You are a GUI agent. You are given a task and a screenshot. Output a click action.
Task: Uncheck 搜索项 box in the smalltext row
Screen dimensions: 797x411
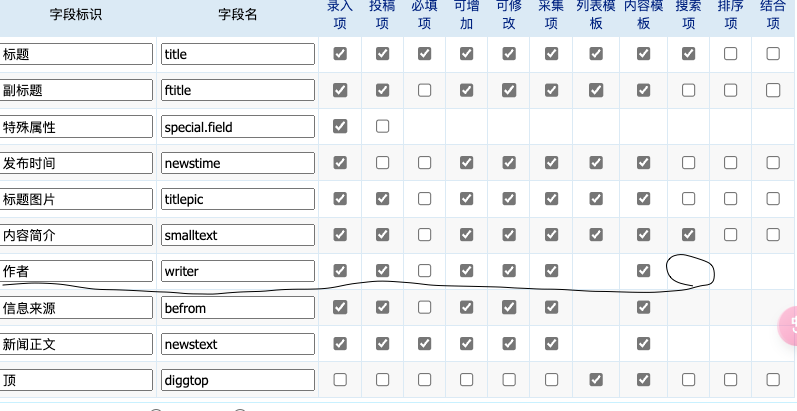point(688,235)
